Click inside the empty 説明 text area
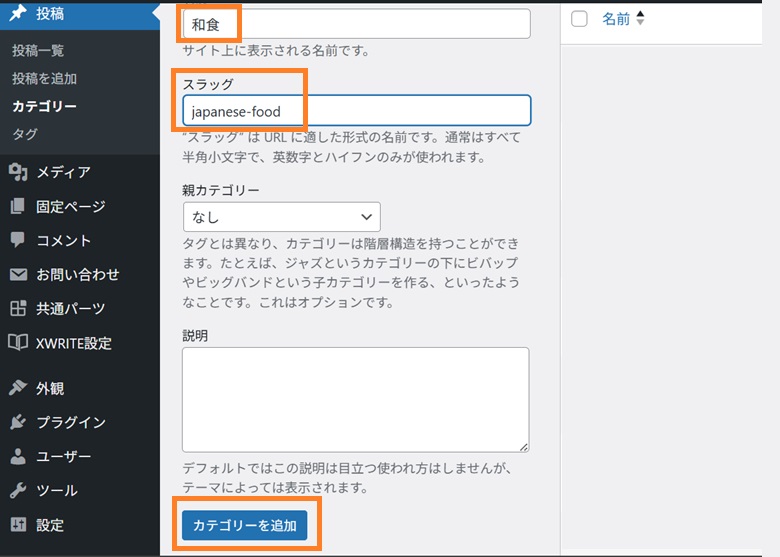The image size is (780, 557). click(355, 399)
